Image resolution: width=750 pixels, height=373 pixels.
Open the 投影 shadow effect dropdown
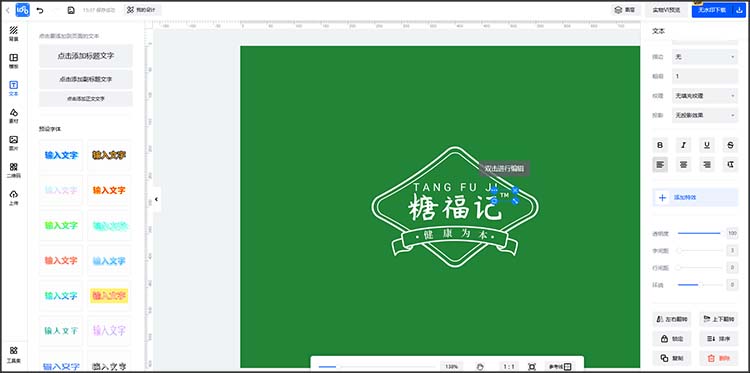point(705,115)
